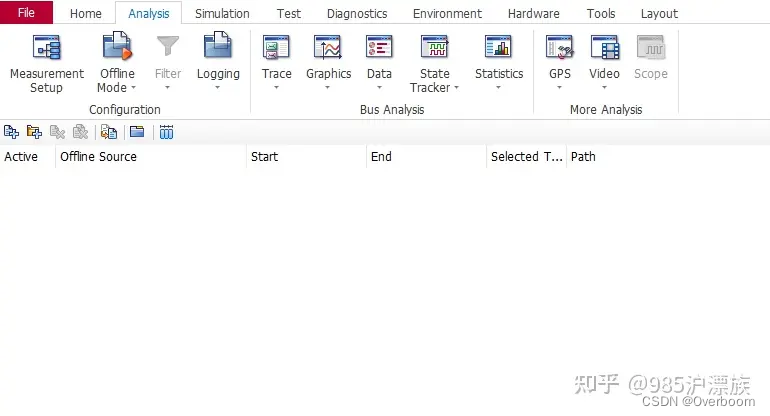
Task: Click the End column header
Action: click(426, 157)
